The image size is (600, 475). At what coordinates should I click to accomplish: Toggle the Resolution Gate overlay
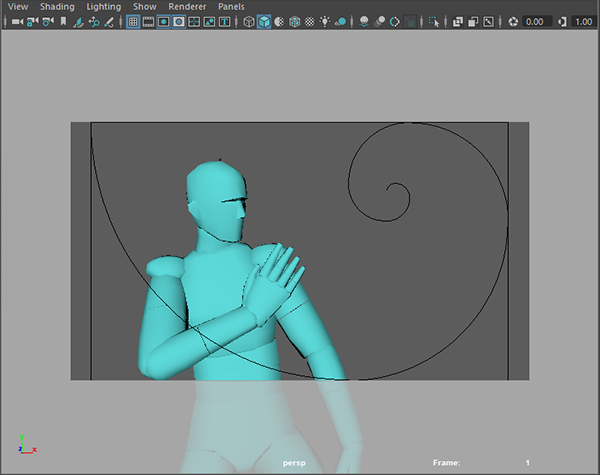(163, 21)
